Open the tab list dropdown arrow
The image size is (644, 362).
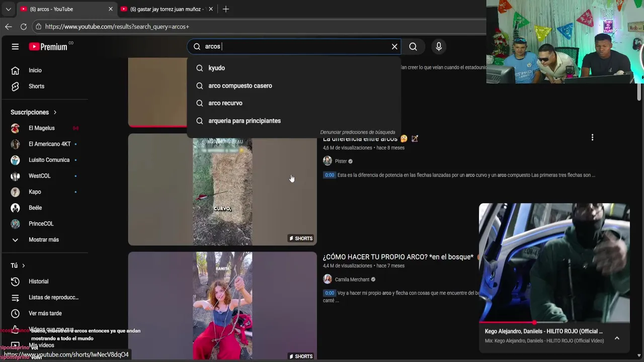pos(8,9)
